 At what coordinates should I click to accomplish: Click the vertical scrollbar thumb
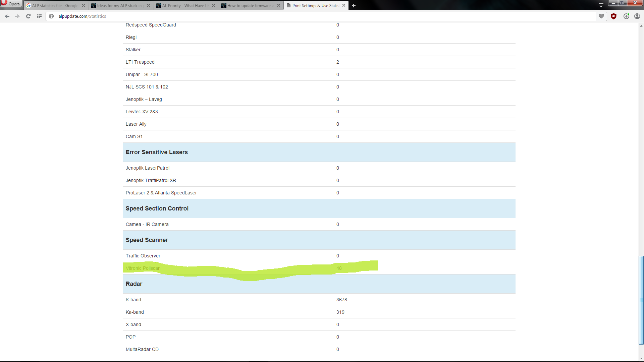point(641,300)
